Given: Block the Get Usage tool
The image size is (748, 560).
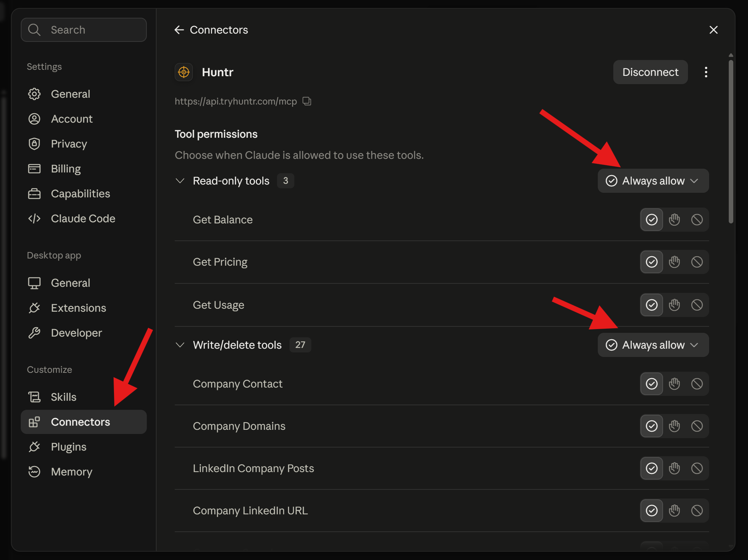Looking at the screenshot, I should (x=697, y=305).
